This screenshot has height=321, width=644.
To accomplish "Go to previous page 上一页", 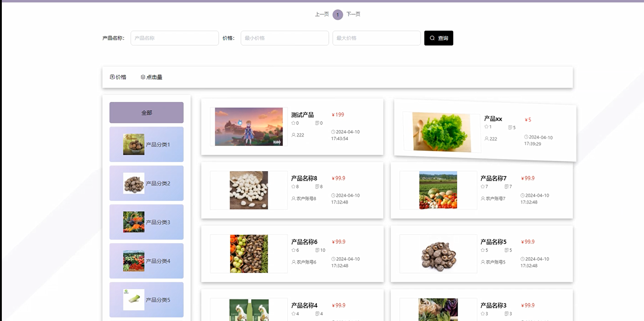I will (322, 14).
